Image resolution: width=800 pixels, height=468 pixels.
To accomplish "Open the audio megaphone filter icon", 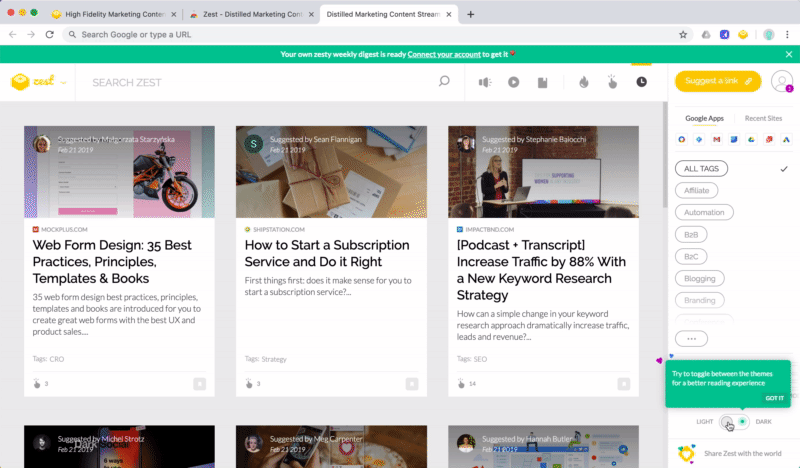I will (485, 82).
